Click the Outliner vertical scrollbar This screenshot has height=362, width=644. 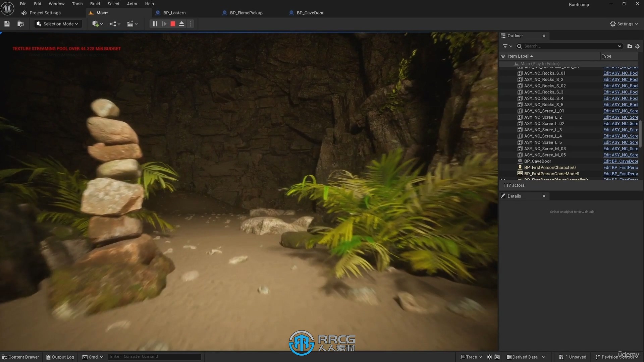(640, 134)
